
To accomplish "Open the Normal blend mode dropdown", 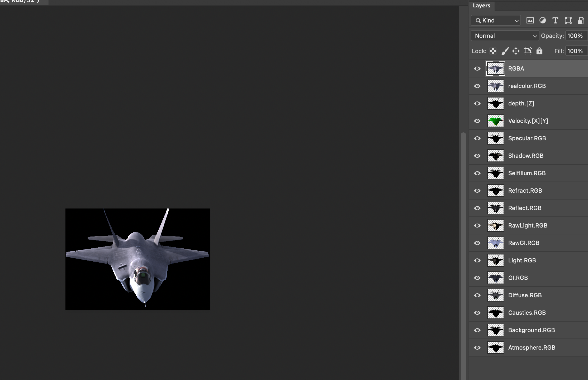I will [x=504, y=36].
